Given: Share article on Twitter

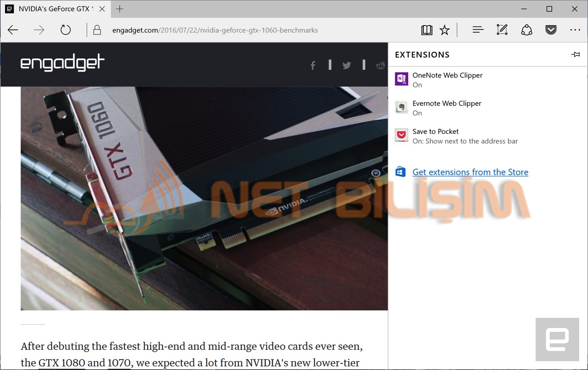Looking at the screenshot, I should 346,65.
